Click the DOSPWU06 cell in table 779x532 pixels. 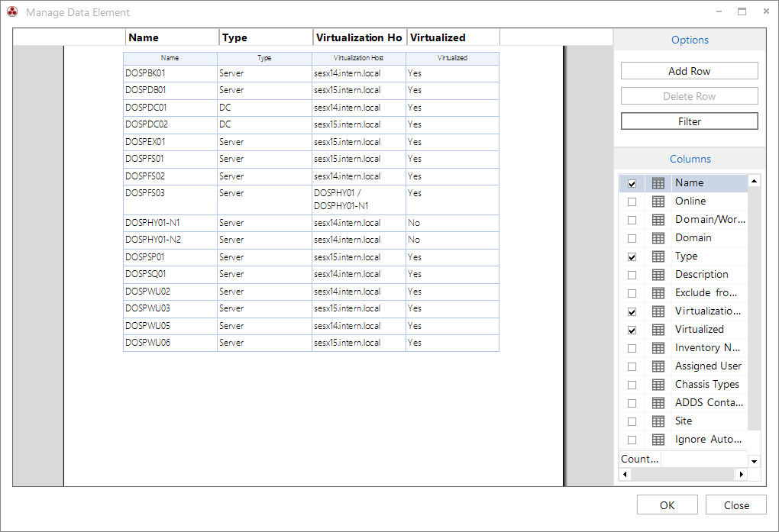tap(170, 343)
